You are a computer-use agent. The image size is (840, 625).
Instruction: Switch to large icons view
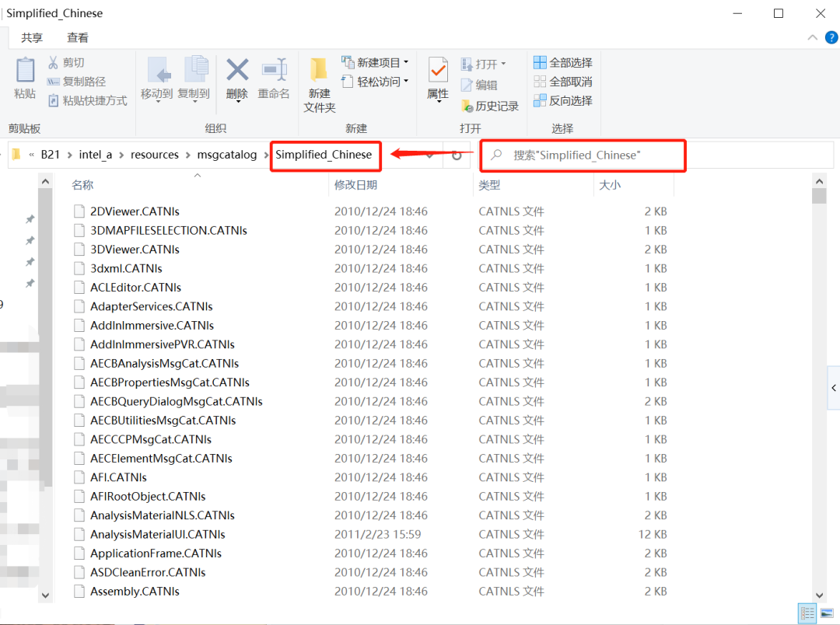[827, 613]
